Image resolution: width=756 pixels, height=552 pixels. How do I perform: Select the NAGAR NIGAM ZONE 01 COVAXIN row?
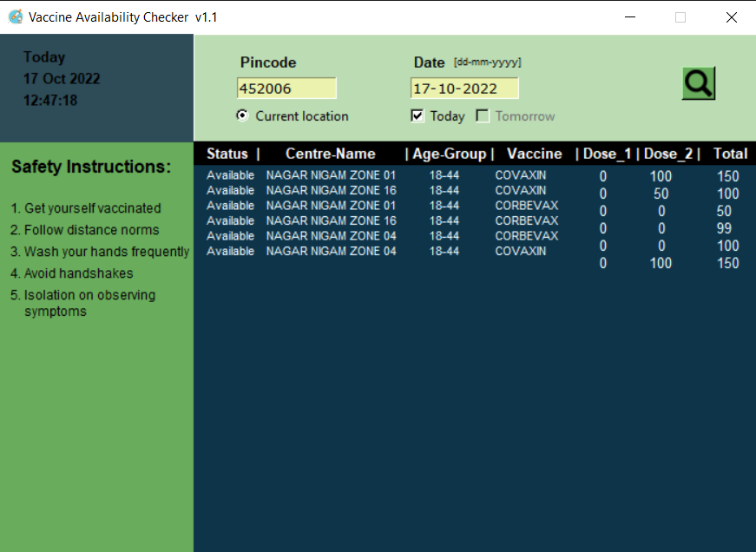(391, 175)
